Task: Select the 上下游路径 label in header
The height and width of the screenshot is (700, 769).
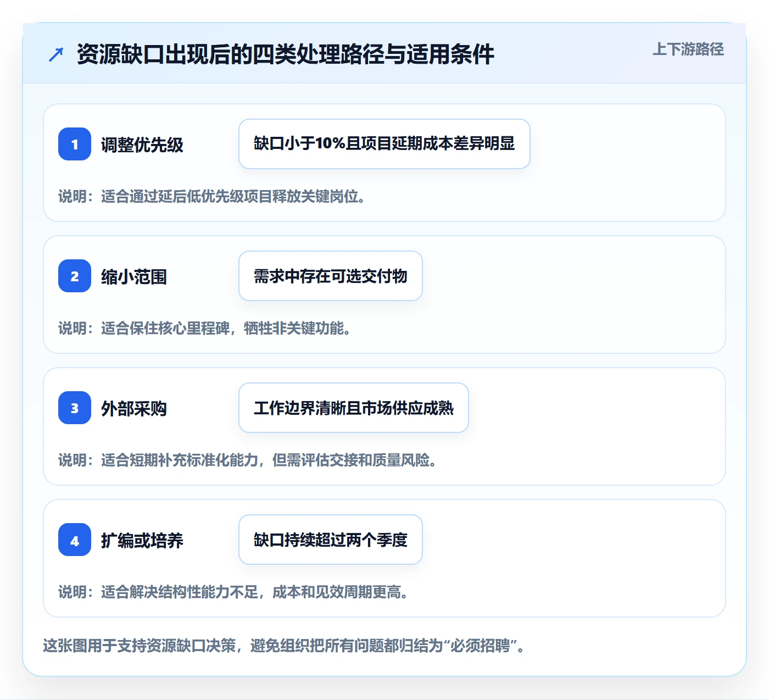Action: tap(688, 49)
